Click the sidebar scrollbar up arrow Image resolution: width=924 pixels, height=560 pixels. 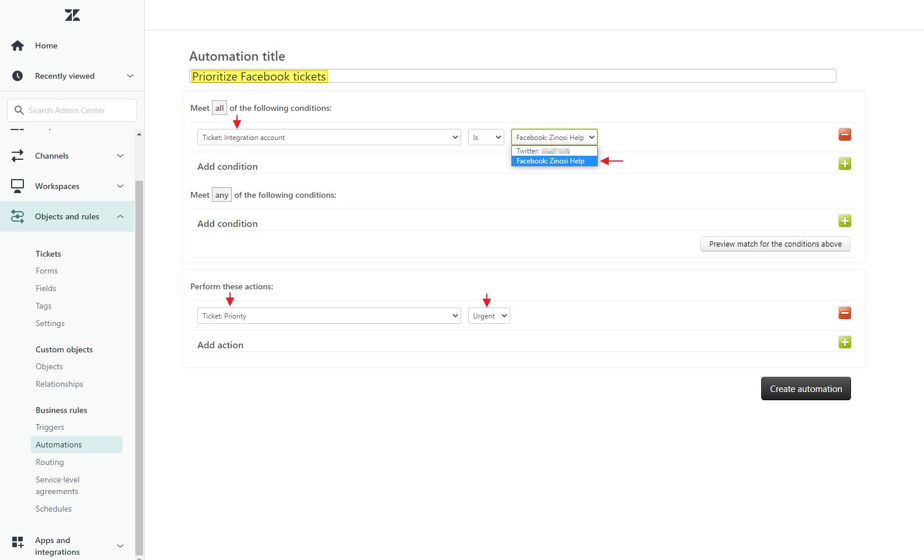(139, 134)
